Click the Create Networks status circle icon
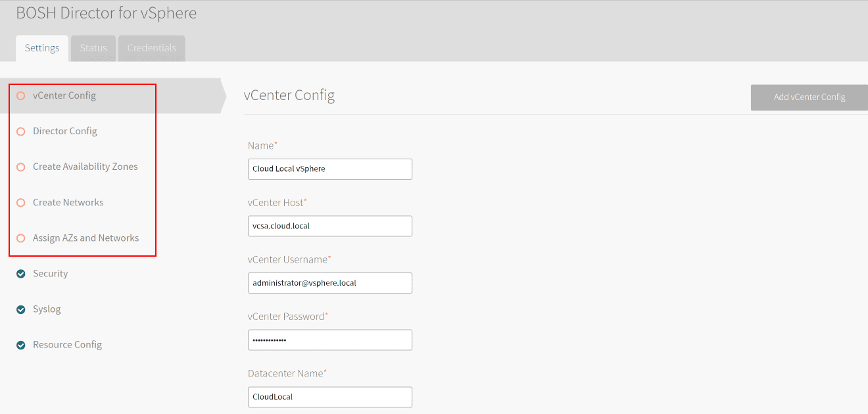 coord(20,203)
